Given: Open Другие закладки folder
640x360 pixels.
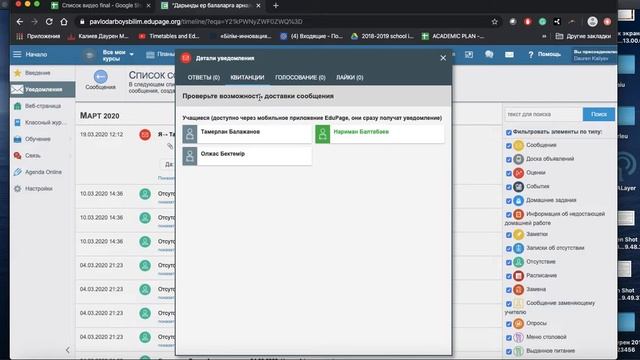Looking at the screenshot, I should click(x=584, y=36).
